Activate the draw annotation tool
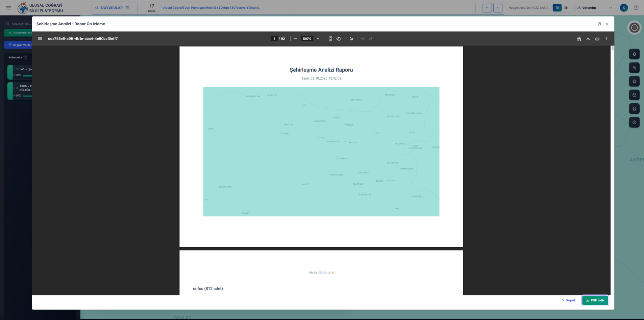 351,38
